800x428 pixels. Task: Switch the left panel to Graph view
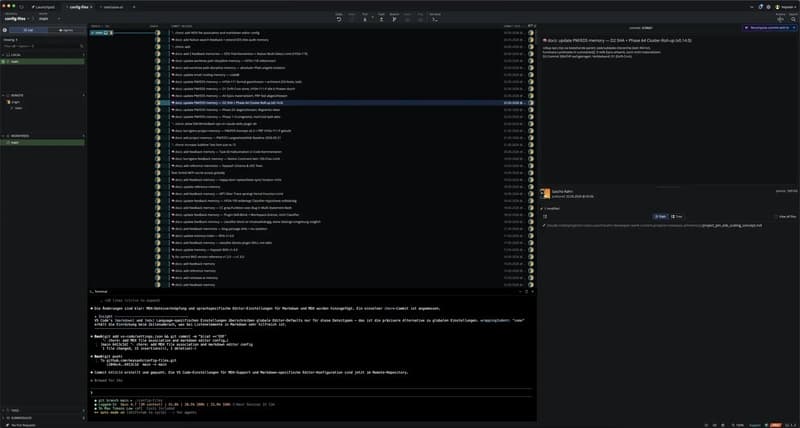click(x=29, y=30)
